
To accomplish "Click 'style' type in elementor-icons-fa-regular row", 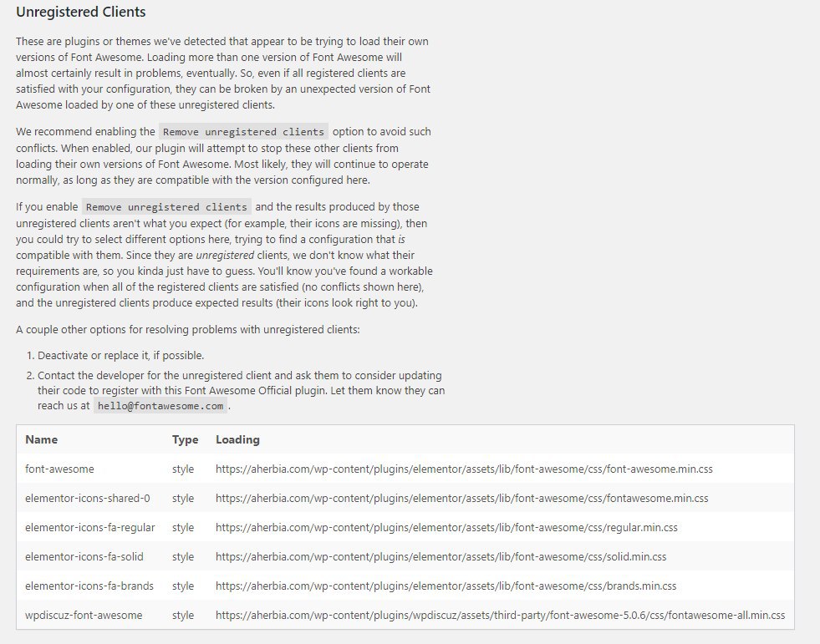I will (x=183, y=527).
